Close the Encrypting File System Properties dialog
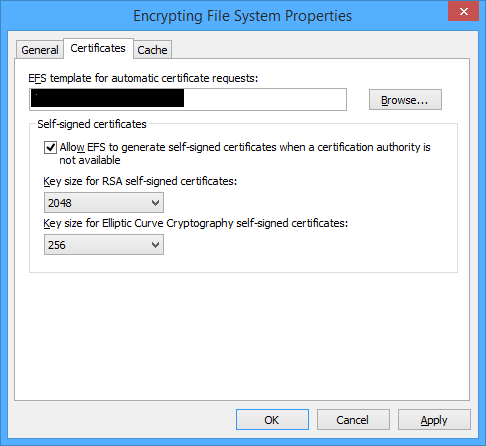This screenshot has width=486, height=446. (463, 11)
